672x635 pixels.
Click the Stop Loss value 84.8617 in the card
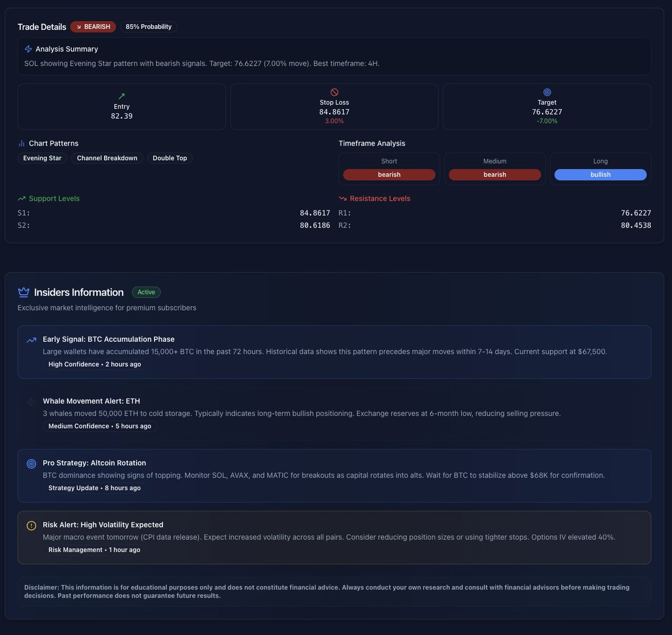(x=334, y=112)
